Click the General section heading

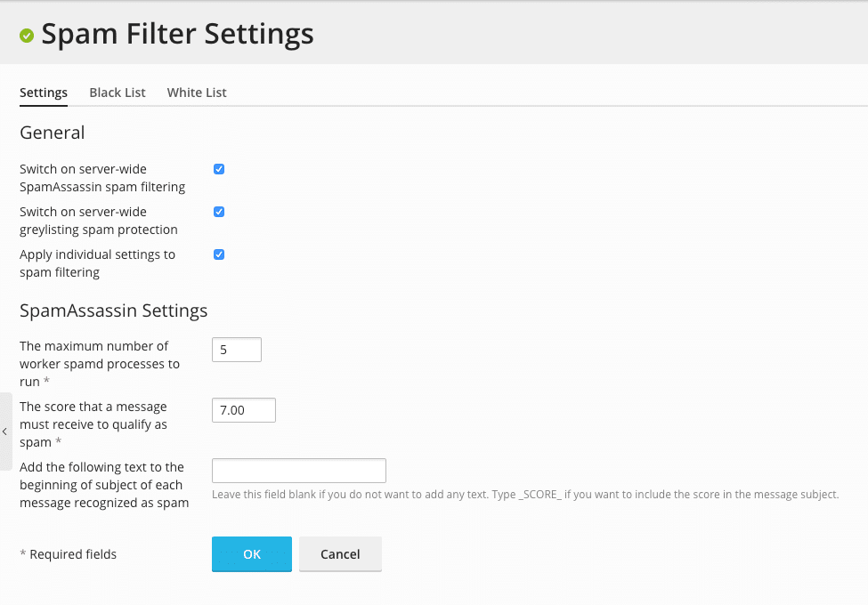(53, 133)
